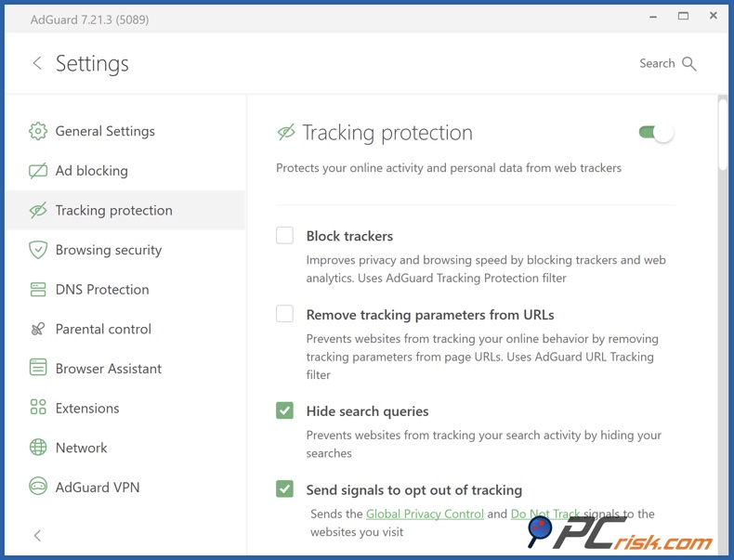This screenshot has width=734, height=560.
Task: Click the vertical scrollbar of the settings pane
Action: point(723,135)
